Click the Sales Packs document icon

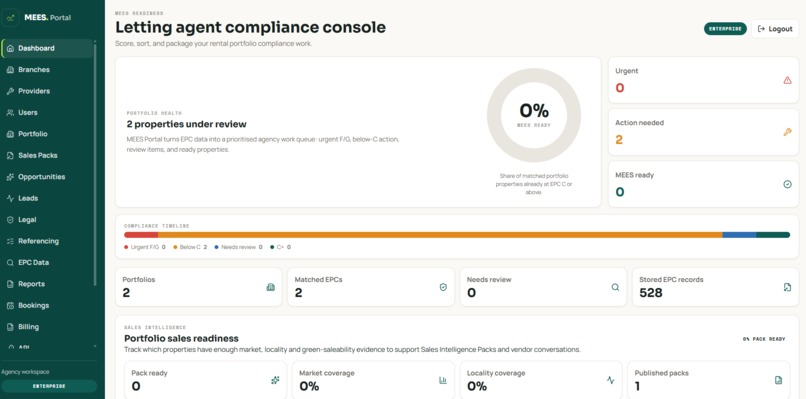coord(10,155)
